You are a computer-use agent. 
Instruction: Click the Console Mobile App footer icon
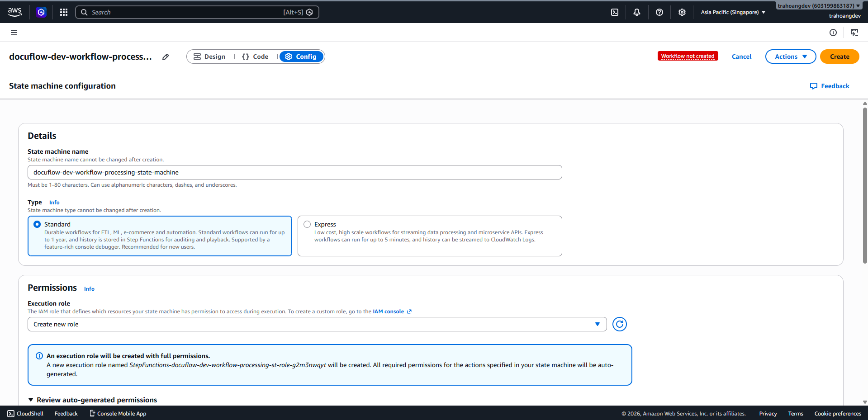[92, 413]
